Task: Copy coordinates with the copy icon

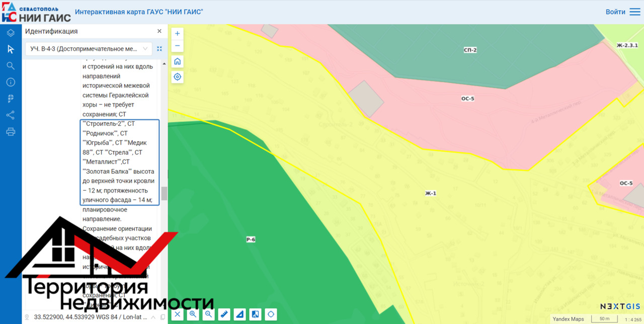Action: tap(162, 317)
